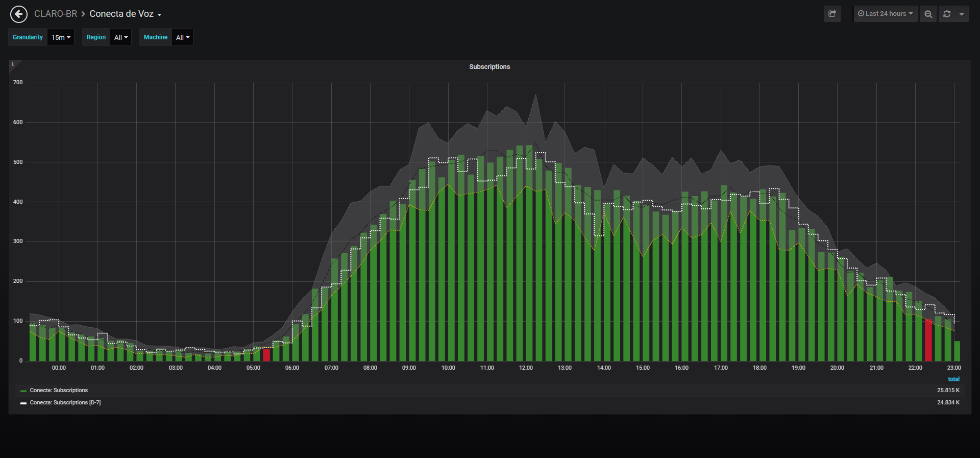Viewport: 980px width, 458px height.
Task: Click the 12:00 x-axis time label
Action: click(x=526, y=368)
